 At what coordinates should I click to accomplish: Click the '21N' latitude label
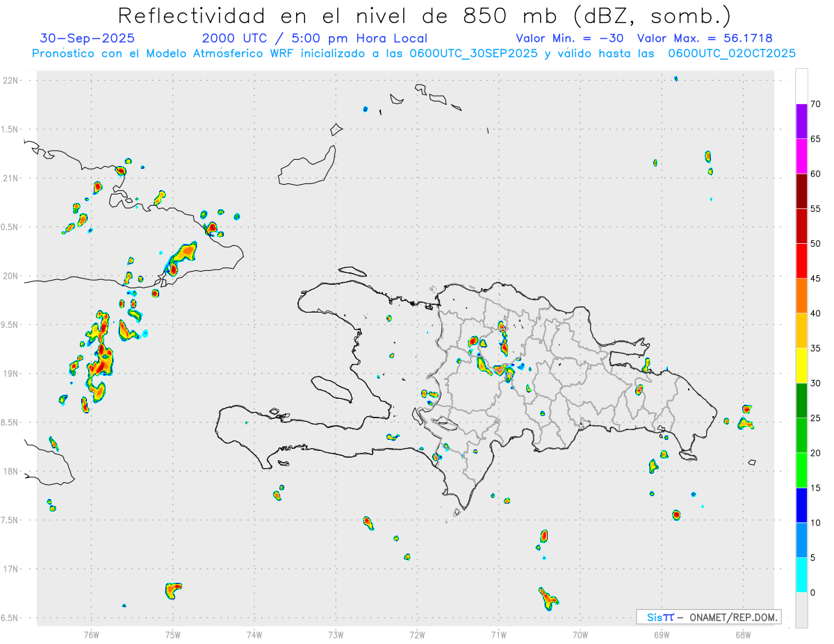click(11, 178)
